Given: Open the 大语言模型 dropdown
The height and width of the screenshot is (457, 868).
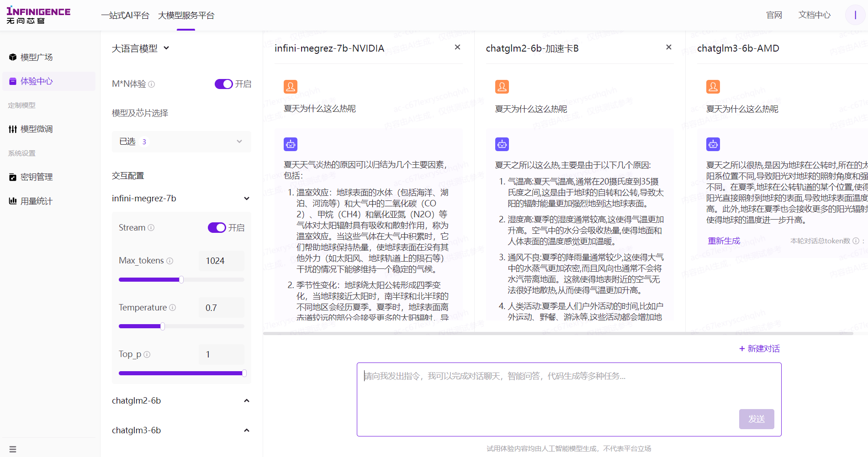Looking at the screenshot, I should pos(141,48).
